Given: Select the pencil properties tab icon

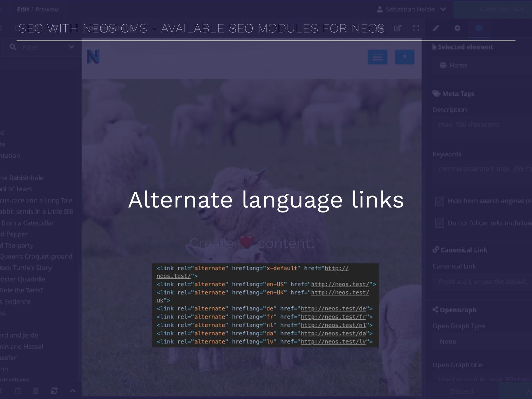Looking at the screenshot, I should pyautogui.click(x=436, y=28).
